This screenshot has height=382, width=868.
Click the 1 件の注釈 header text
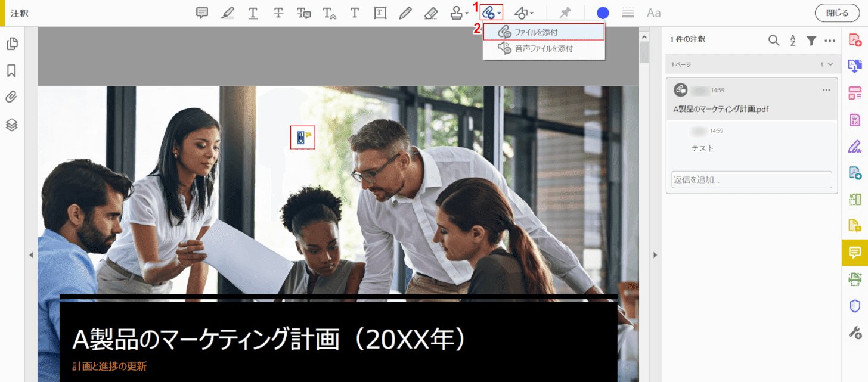(x=688, y=39)
